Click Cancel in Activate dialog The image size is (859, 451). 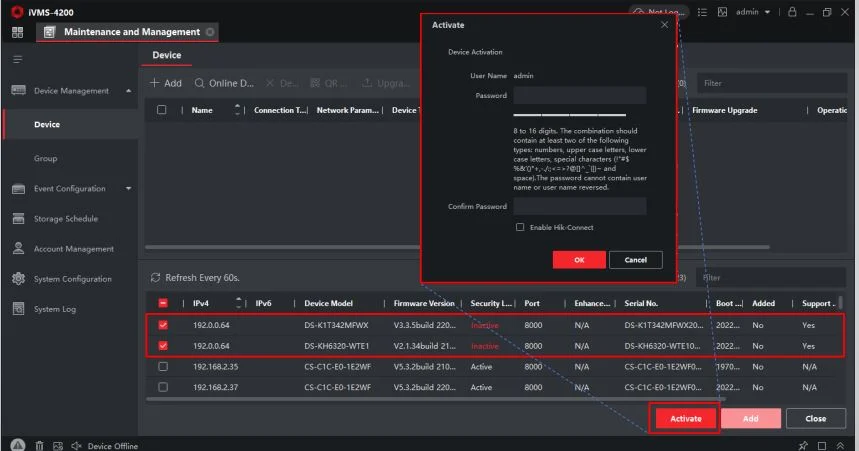(x=635, y=260)
